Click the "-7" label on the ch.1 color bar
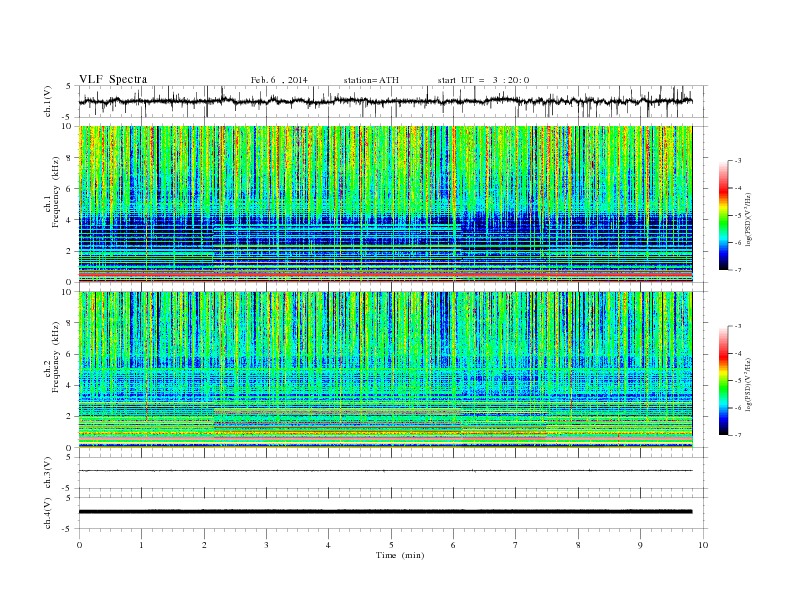The width and height of the screenshot is (792, 612). click(738, 270)
